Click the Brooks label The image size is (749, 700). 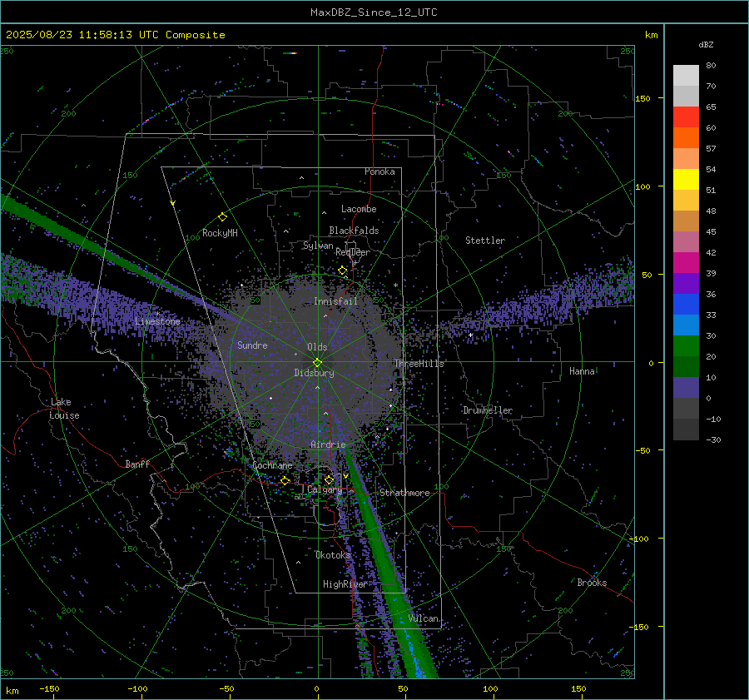[x=593, y=583]
